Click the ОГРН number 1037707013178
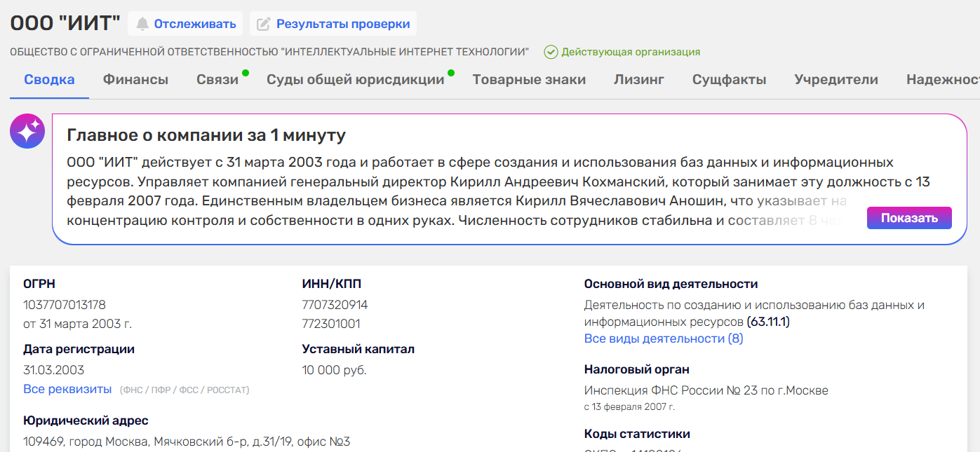980x452 pixels. [x=65, y=305]
